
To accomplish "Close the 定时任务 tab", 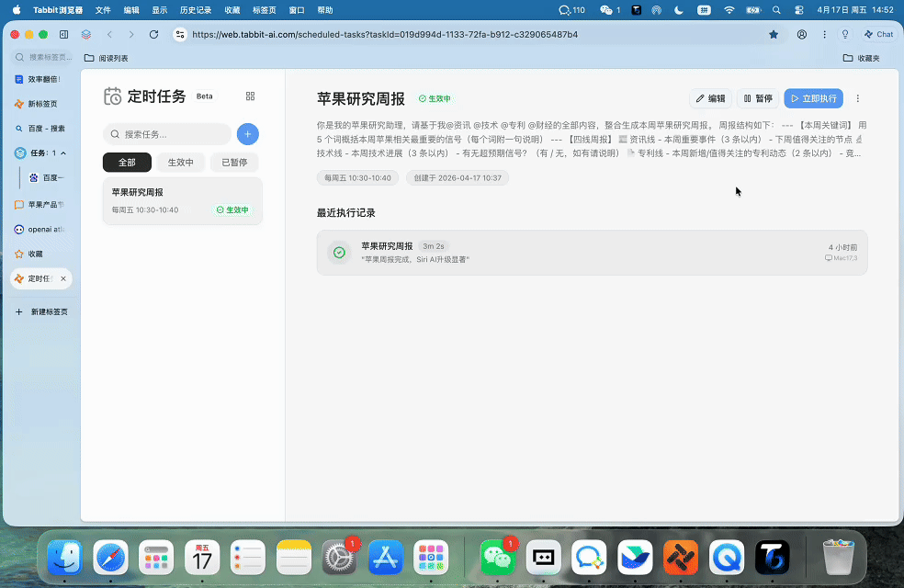I will [x=63, y=279].
